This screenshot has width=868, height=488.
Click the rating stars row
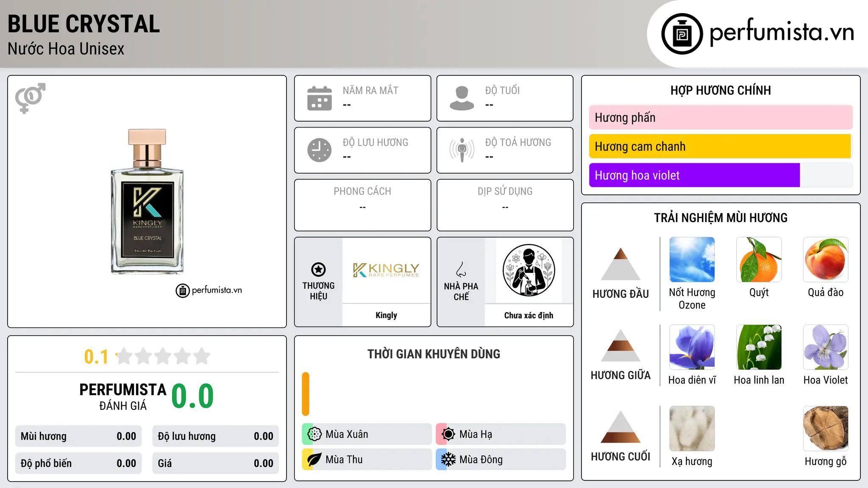pyautogui.click(x=163, y=356)
